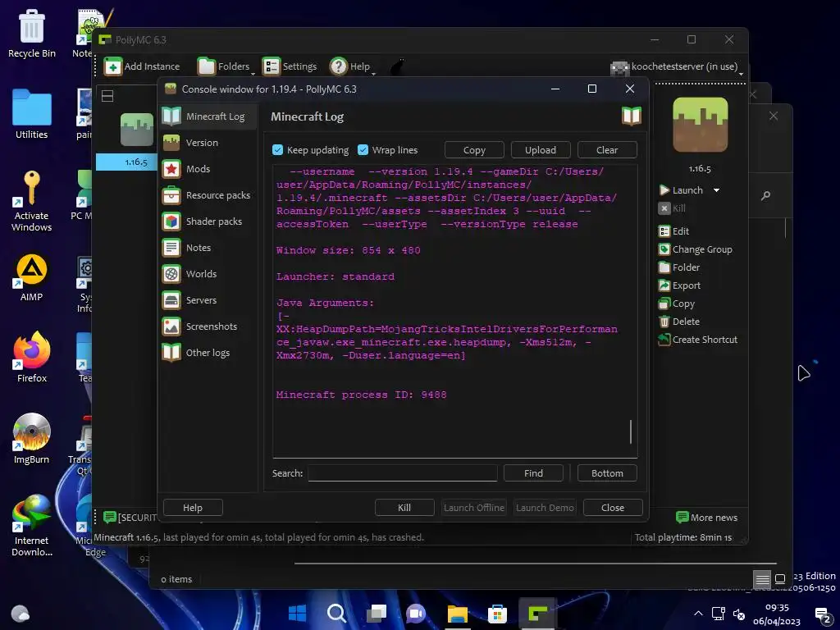Launch the 1.16.5 instance
The image size is (840, 630).
(x=682, y=190)
